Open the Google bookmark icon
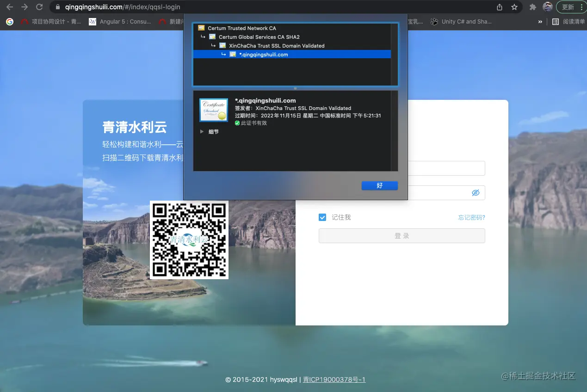Screen dimensions: 587x392 click(9, 21)
